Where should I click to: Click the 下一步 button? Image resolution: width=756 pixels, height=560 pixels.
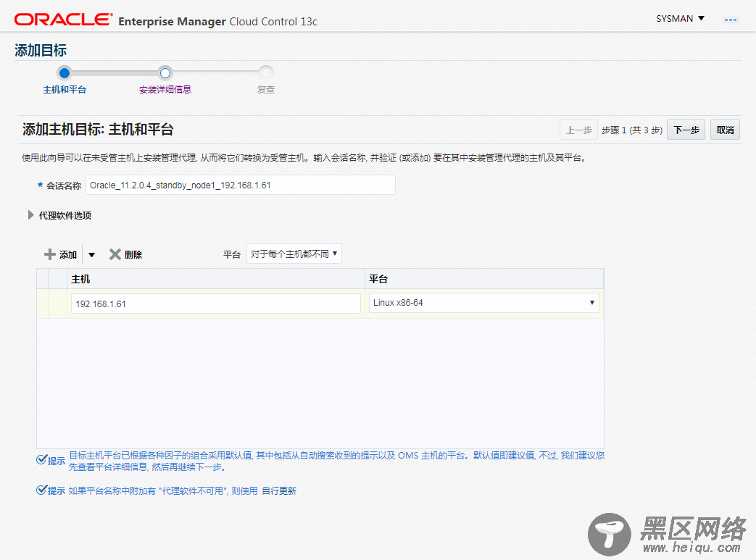click(x=686, y=130)
